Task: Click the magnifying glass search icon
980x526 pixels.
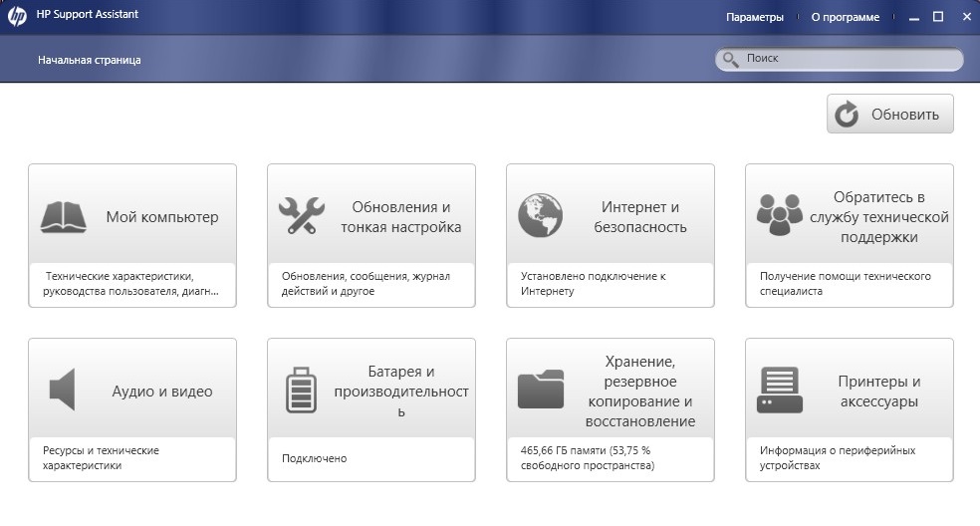Action: pos(731,60)
